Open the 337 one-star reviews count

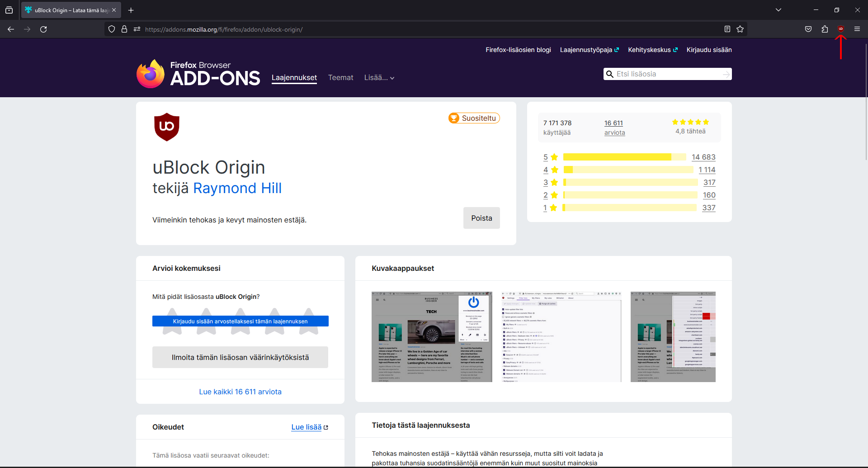click(709, 208)
